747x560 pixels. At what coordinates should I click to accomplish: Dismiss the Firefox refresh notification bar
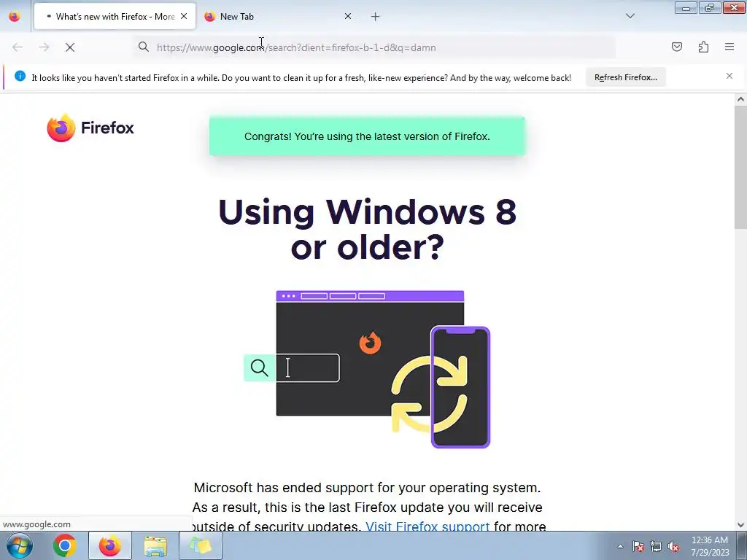(729, 76)
